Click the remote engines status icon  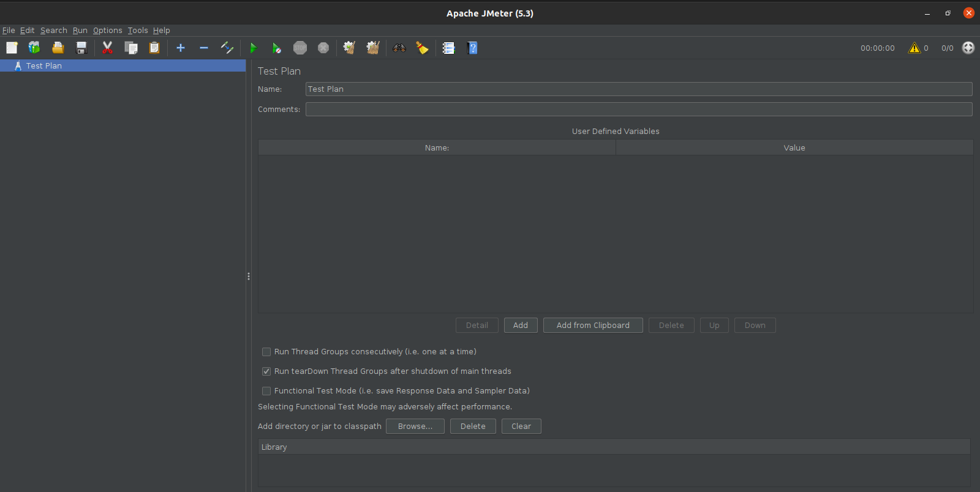click(x=968, y=48)
